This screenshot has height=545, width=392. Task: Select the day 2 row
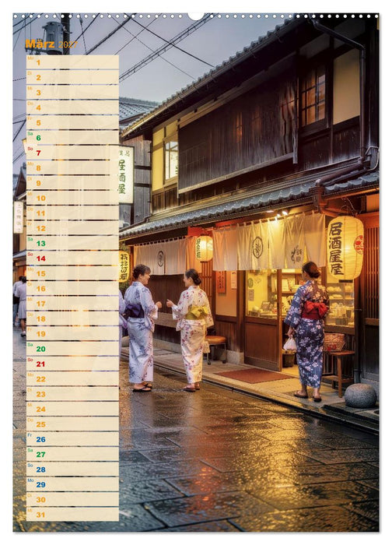pyautogui.click(x=72, y=78)
